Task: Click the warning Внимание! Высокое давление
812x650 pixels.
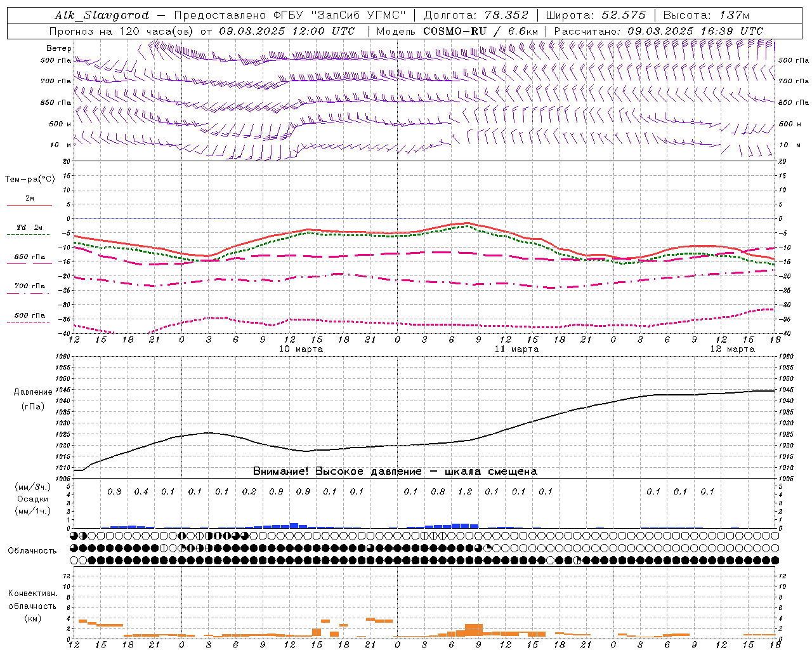Action: pos(337,472)
